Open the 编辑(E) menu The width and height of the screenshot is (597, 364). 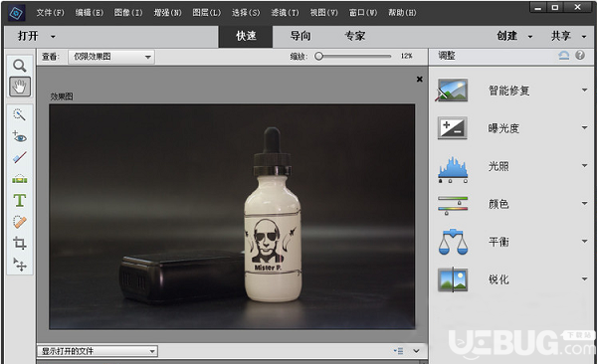click(90, 13)
